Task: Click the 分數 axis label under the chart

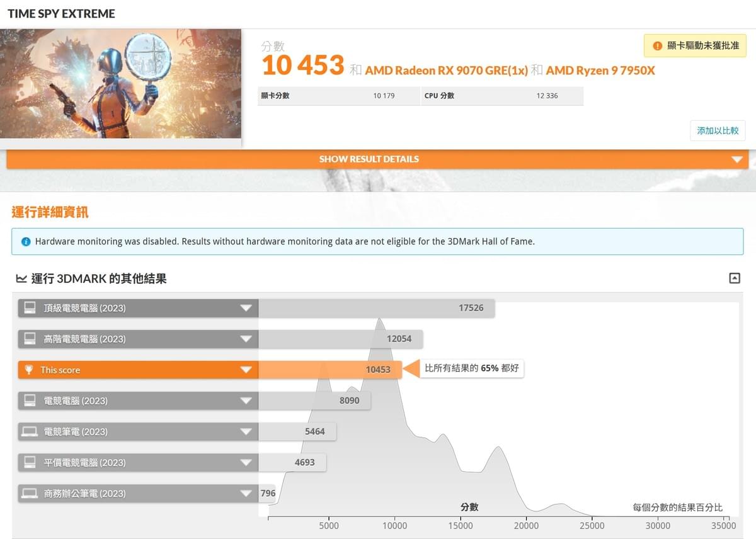Action: point(469,507)
